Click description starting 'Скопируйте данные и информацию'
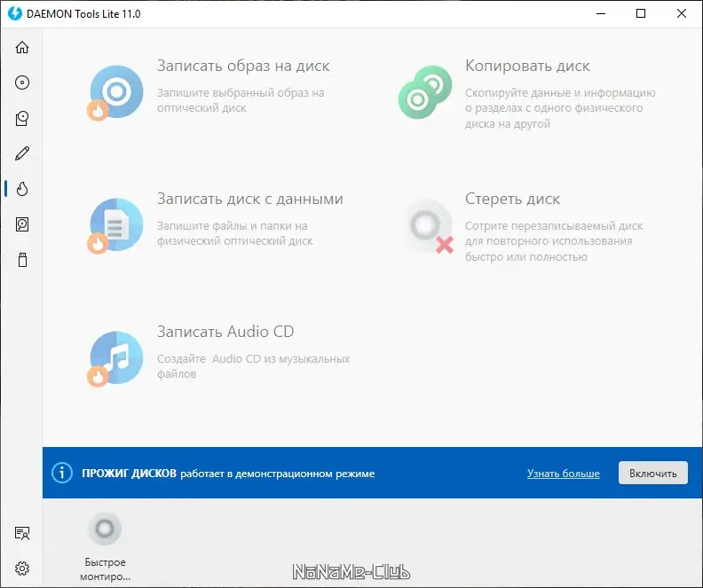 point(560,108)
